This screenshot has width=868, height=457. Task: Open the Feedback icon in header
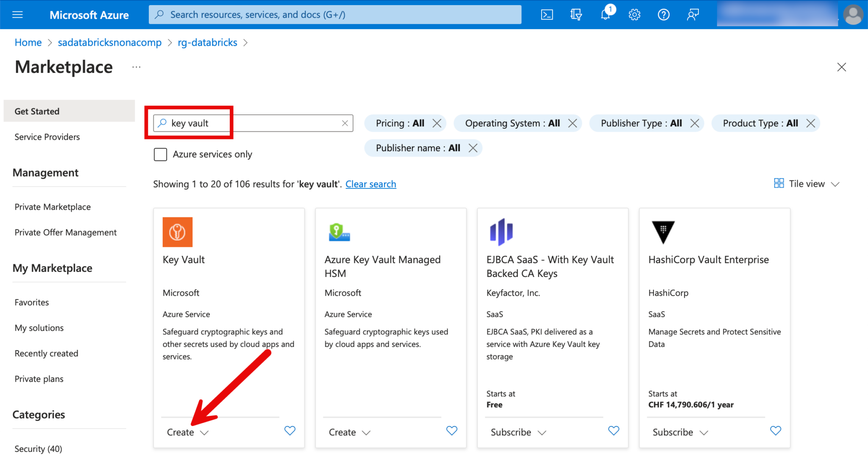[x=693, y=15]
